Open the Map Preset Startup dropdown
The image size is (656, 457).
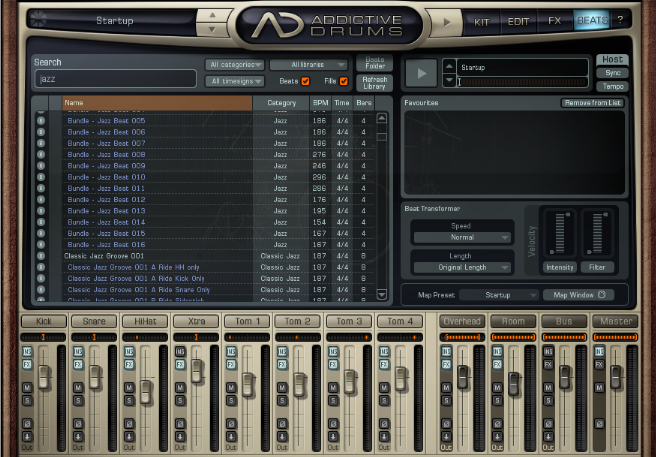click(x=499, y=295)
